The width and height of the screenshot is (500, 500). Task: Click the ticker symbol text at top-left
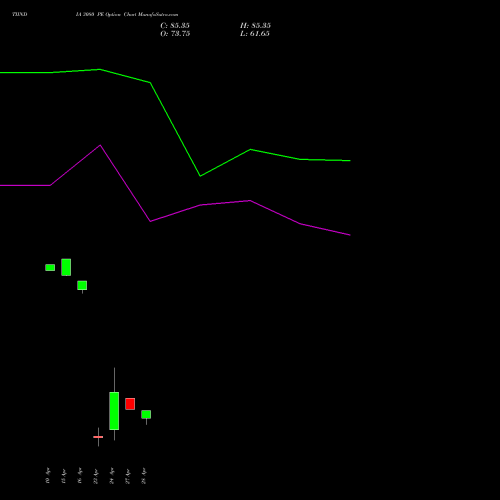point(20,14)
